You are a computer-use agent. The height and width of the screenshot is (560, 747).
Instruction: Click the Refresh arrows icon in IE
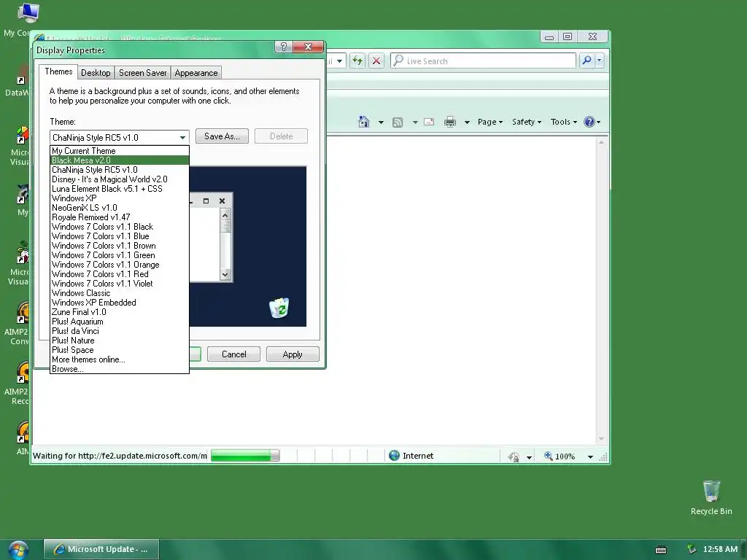coord(357,61)
